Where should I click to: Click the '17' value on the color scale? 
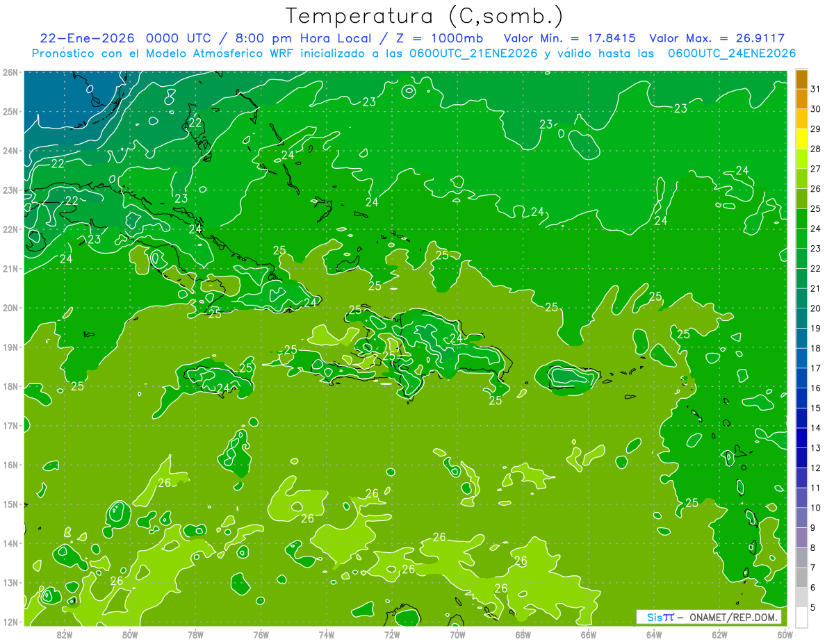pos(815,368)
